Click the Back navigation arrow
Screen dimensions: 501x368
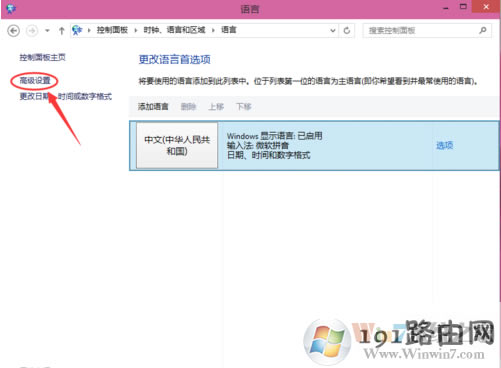click(x=13, y=31)
